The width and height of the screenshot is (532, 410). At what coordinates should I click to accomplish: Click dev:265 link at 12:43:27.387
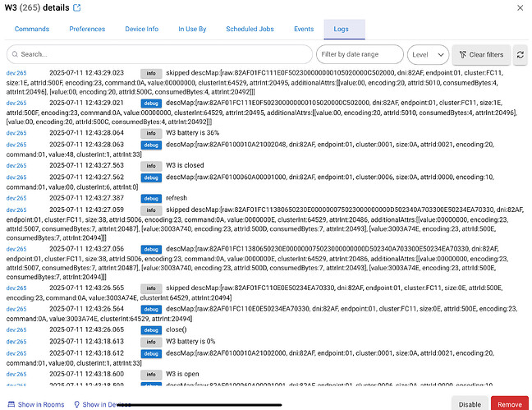[x=16, y=198]
